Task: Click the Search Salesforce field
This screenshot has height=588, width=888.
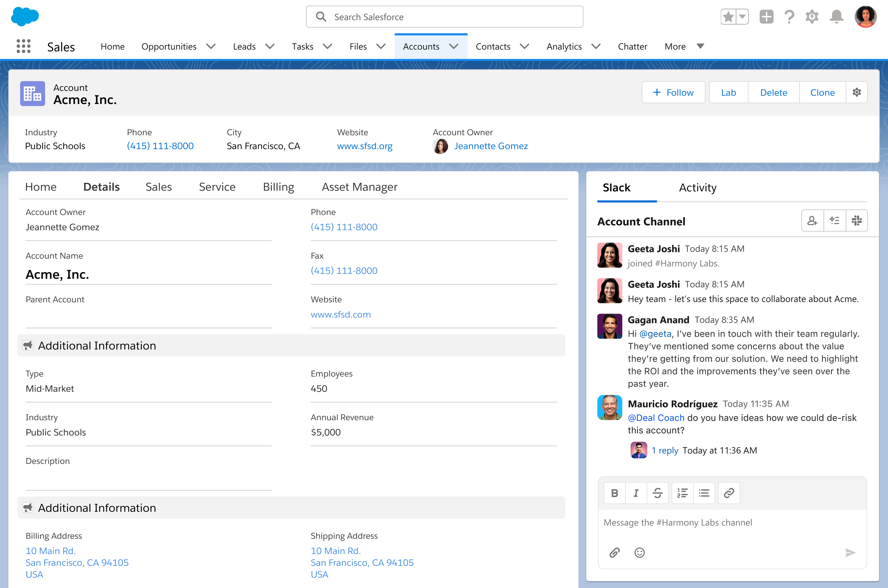Action: (x=444, y=17)
